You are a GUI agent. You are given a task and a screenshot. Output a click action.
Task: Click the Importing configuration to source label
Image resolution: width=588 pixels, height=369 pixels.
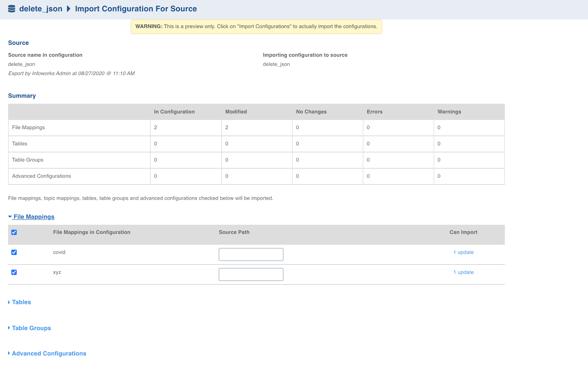305,55
